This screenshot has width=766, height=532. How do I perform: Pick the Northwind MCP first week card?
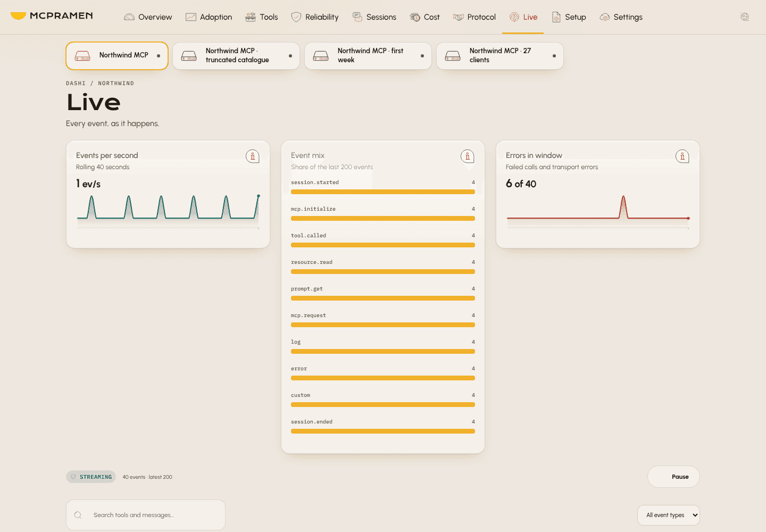(368, 56)
